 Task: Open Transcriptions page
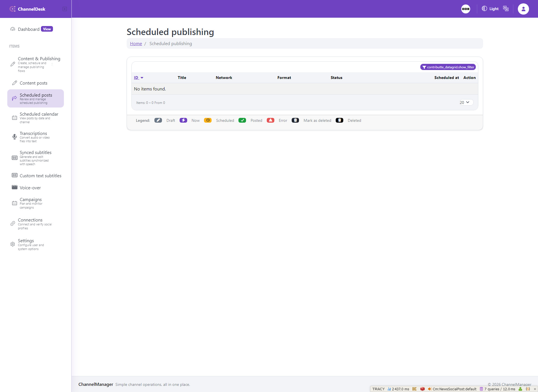coord(36,137)
